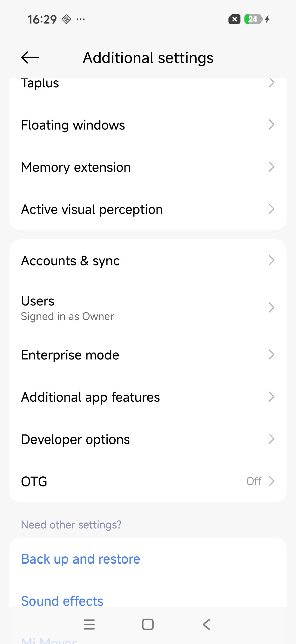The image size is (296, 644).
Task: Open OTG setting showing Off
Action: pyautogui.click(x=148, y=481)
